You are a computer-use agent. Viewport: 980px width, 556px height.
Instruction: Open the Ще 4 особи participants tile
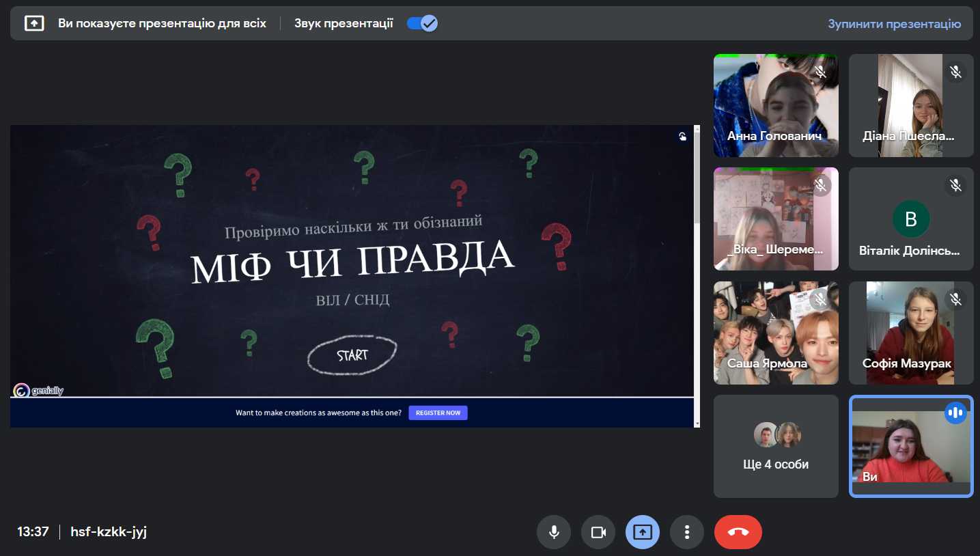click(x=776, y=446)
